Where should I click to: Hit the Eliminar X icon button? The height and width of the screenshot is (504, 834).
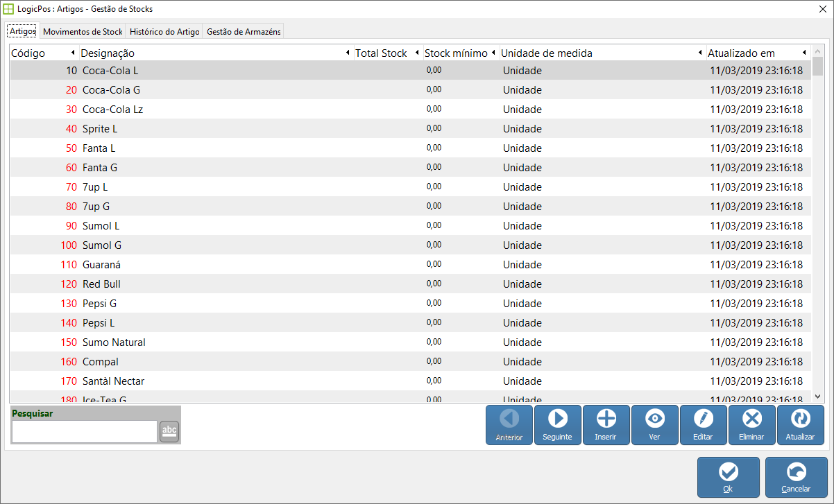tap(752, 419)
